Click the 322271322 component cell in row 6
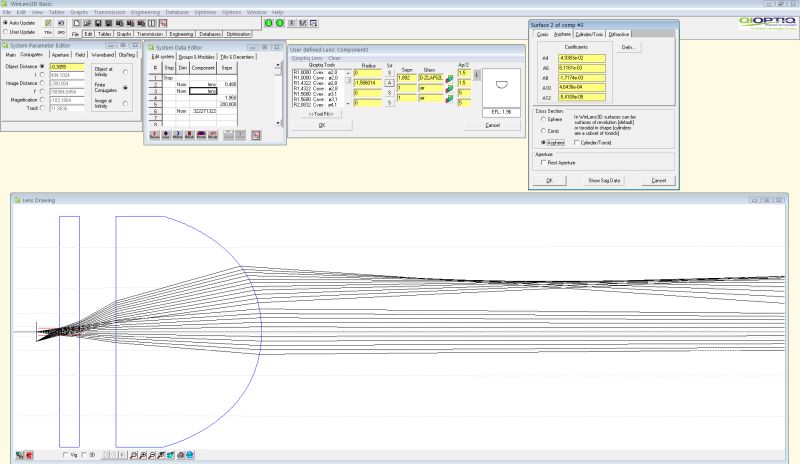The image size is (800, 464). (x=203, y=111)
